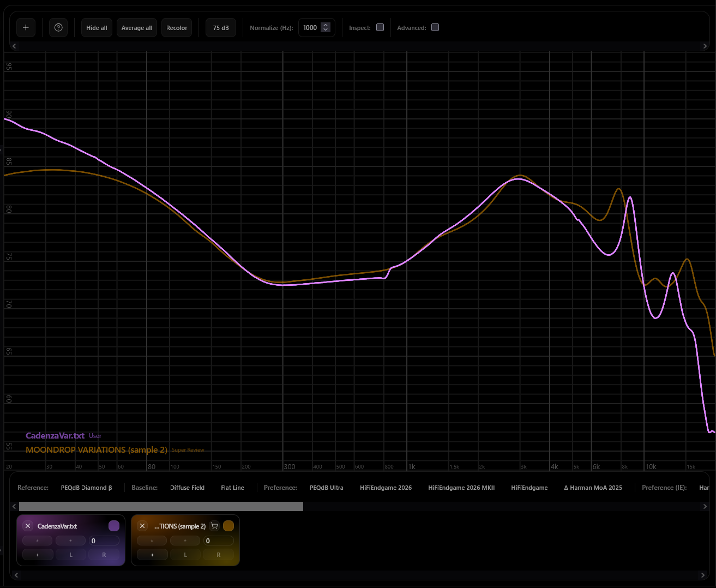Click the MOONDROP VARIATIONS (sample 2) legend label

[x=97, y=450]
